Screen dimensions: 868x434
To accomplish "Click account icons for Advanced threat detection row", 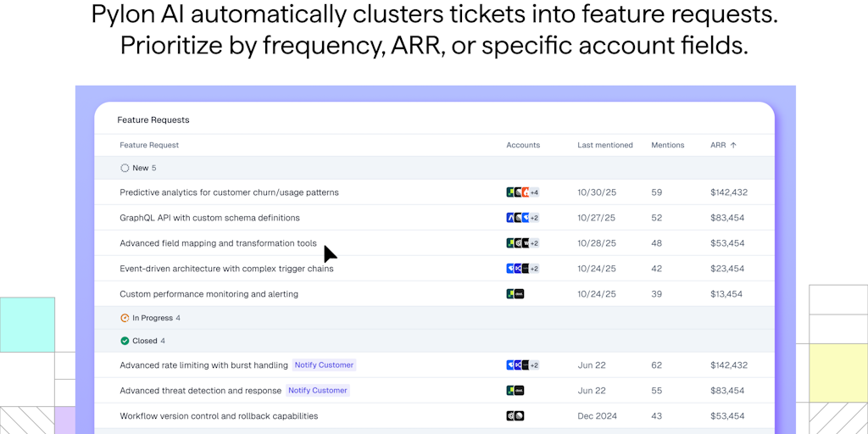I will tap(515, 391).
